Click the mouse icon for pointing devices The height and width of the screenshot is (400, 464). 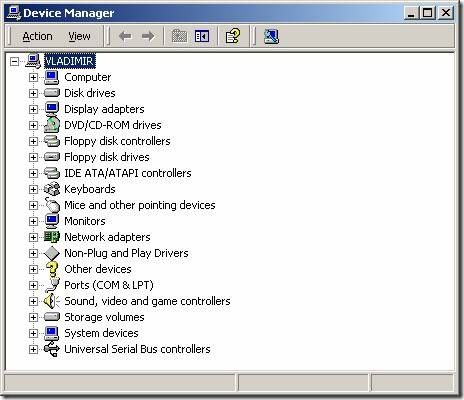click(52, 205)
